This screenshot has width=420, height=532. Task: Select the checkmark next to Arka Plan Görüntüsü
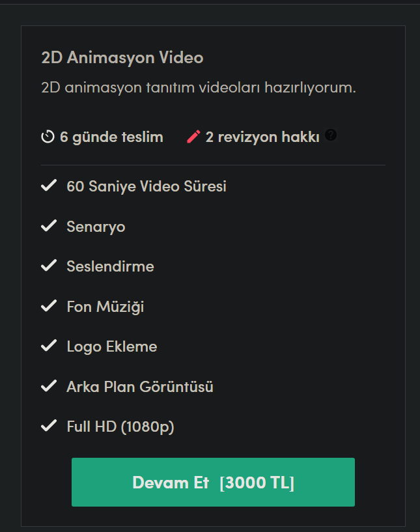click(x=49, y=386)
